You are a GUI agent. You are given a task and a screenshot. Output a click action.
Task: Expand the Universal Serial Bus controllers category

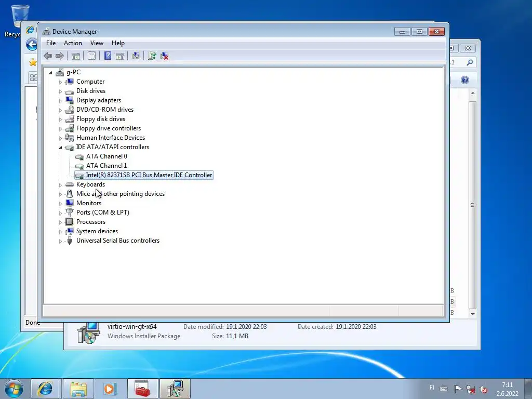[60, 241]
